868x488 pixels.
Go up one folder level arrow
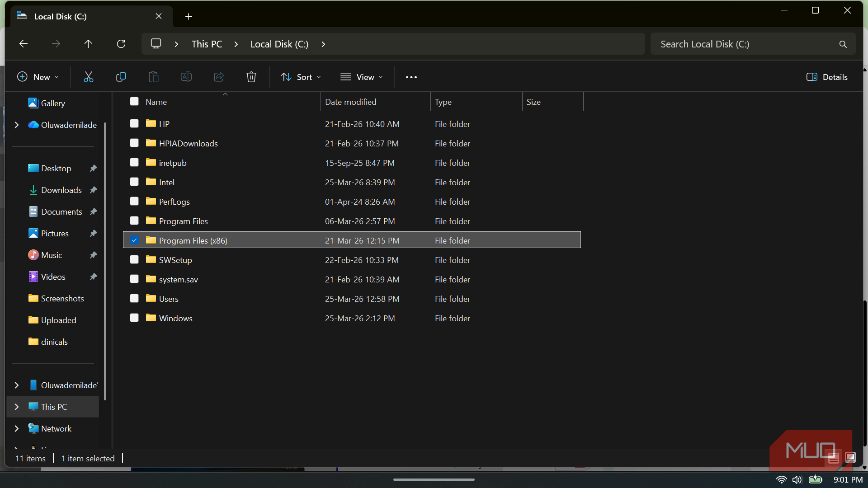(88, 44)
